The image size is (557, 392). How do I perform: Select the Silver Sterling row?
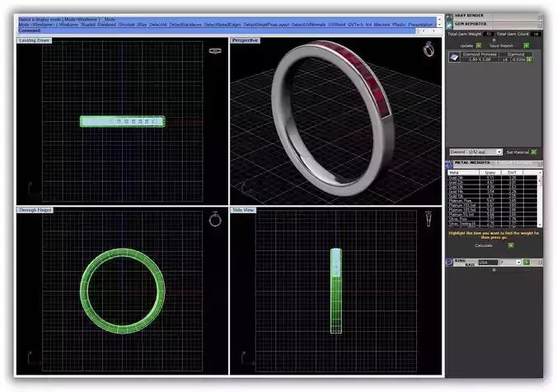[493, 224]
